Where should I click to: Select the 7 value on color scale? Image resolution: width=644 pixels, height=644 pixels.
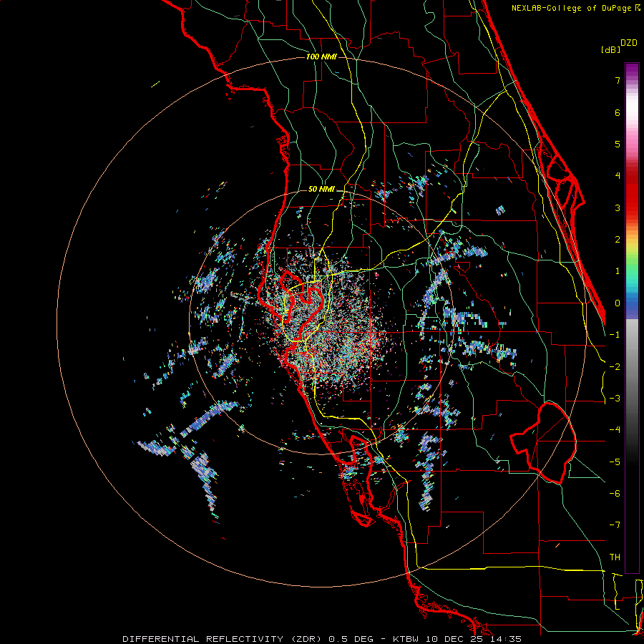click(618, 80)
